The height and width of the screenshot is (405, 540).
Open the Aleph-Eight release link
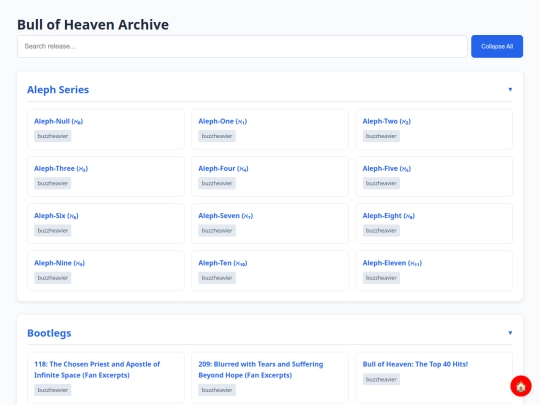point(388,216)
